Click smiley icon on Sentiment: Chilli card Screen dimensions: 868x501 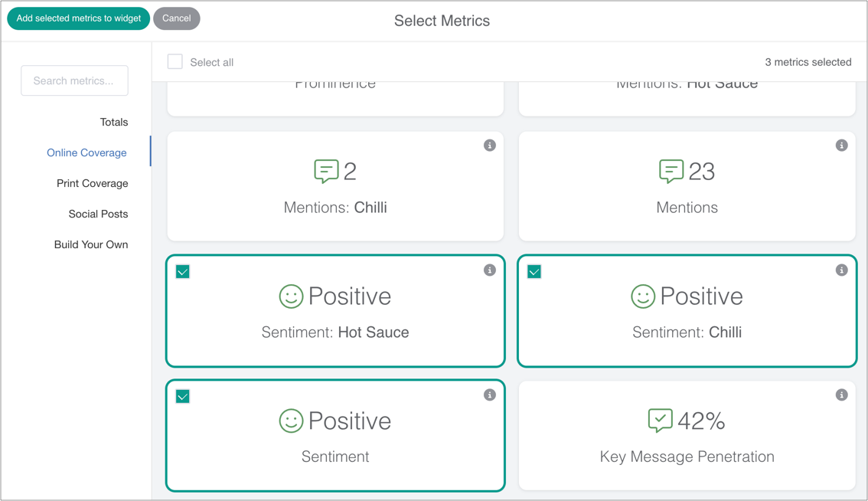(x=643, y=296)
